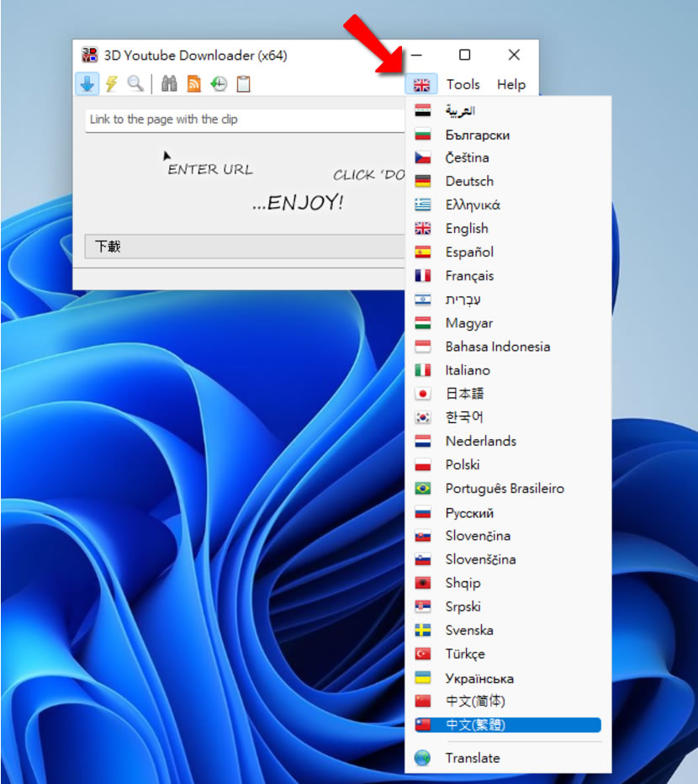
Task: Open the Tools menu
Action: (x=463, y=84)
